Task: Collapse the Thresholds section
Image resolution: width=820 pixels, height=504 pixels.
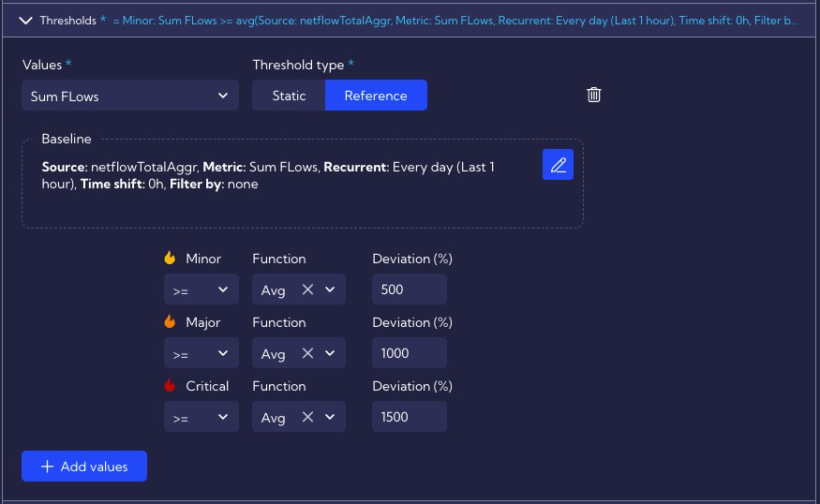Action: point(25,21)
